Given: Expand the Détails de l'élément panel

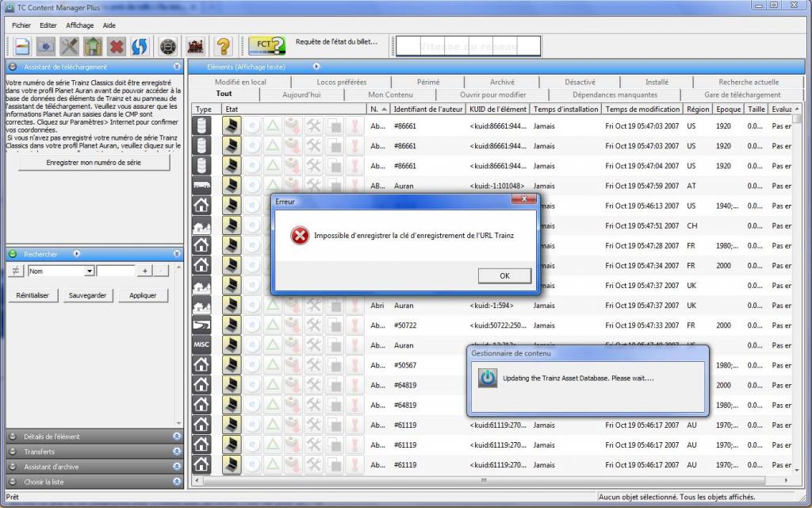Looking at the screenshot, I should tap(177, 437).
